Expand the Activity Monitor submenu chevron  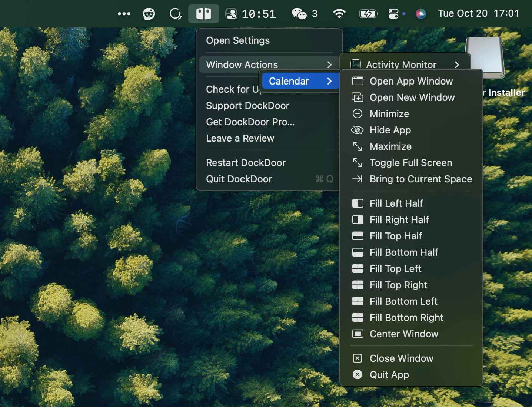[457, 65]
